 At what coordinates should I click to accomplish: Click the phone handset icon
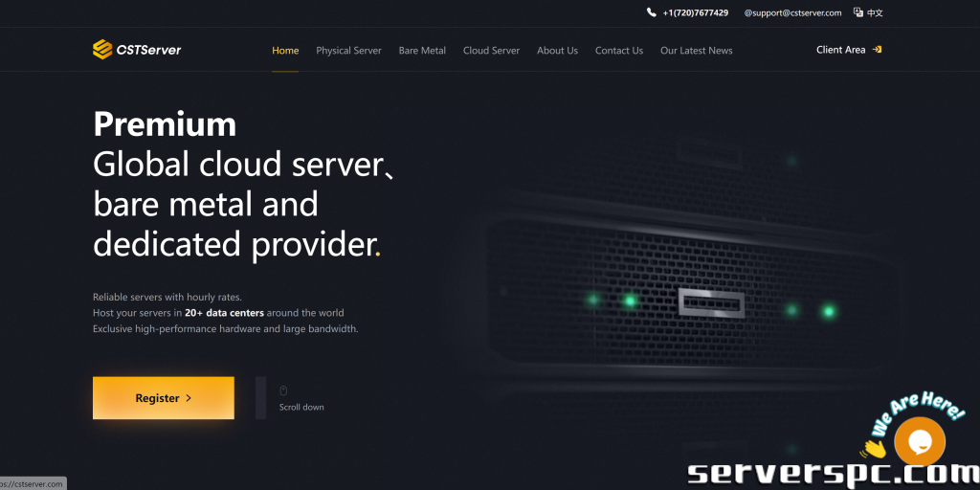(651, 12)
